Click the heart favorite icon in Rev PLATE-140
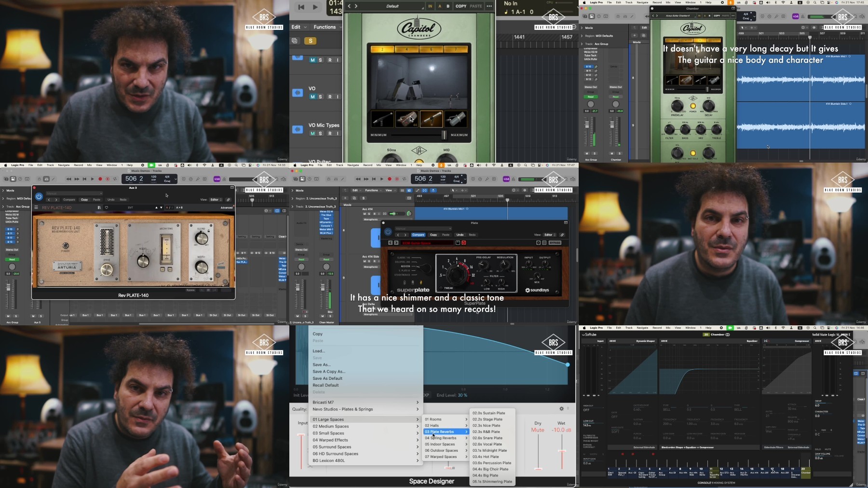This screenshot has height=488, width=868. point(107,208)
